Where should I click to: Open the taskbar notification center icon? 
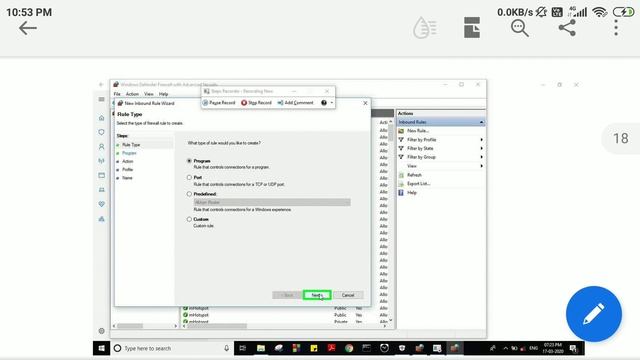[x=573, y=348]
